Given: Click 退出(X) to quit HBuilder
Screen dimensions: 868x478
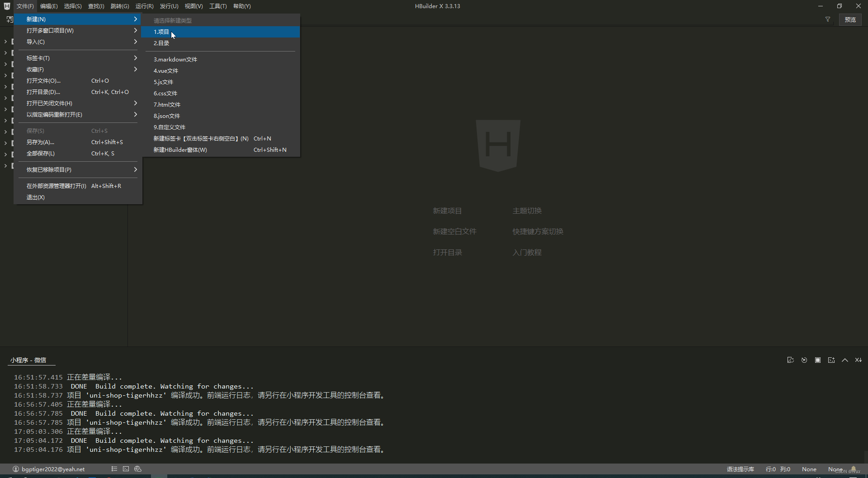Looking at the screenshot, I should [78, 197].
